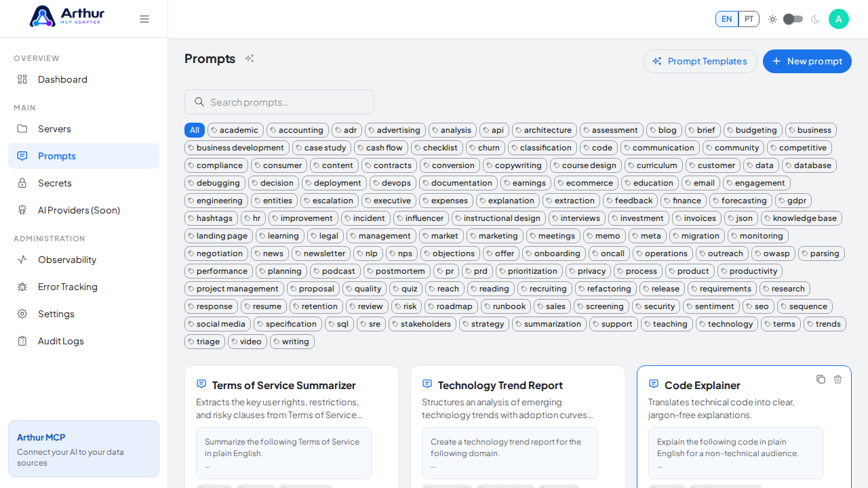Screen dimensions: 868x488
Task: Filter prompts by summarization tag
Action: pyautogui.click(x=549, y=324)
